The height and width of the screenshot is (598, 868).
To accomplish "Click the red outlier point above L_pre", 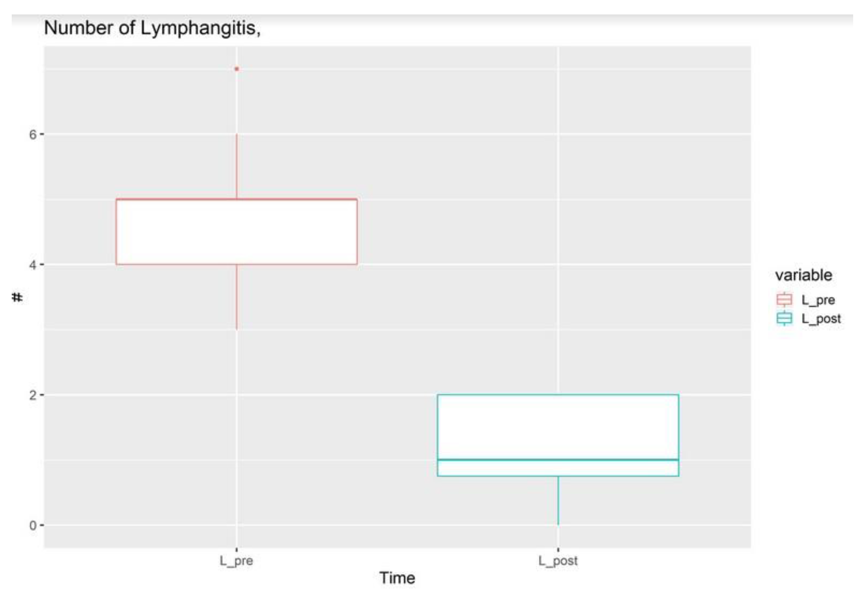I will tap(237, 69).
